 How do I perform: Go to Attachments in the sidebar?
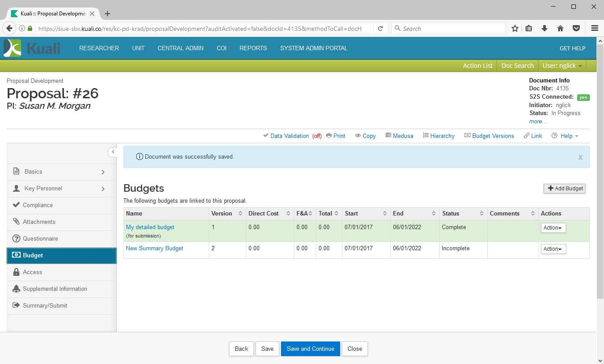[39, 222]
